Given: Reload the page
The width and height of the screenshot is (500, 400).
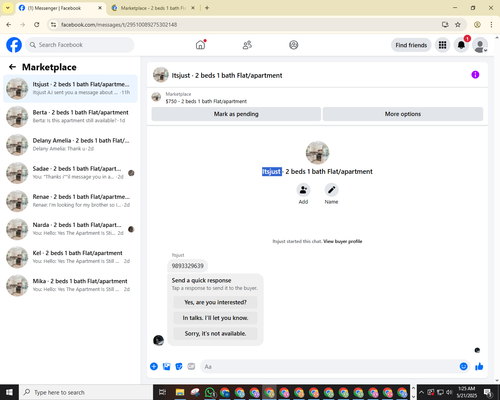Looking at the screenshot, I should pyautogui.click(x=37, y=25).
